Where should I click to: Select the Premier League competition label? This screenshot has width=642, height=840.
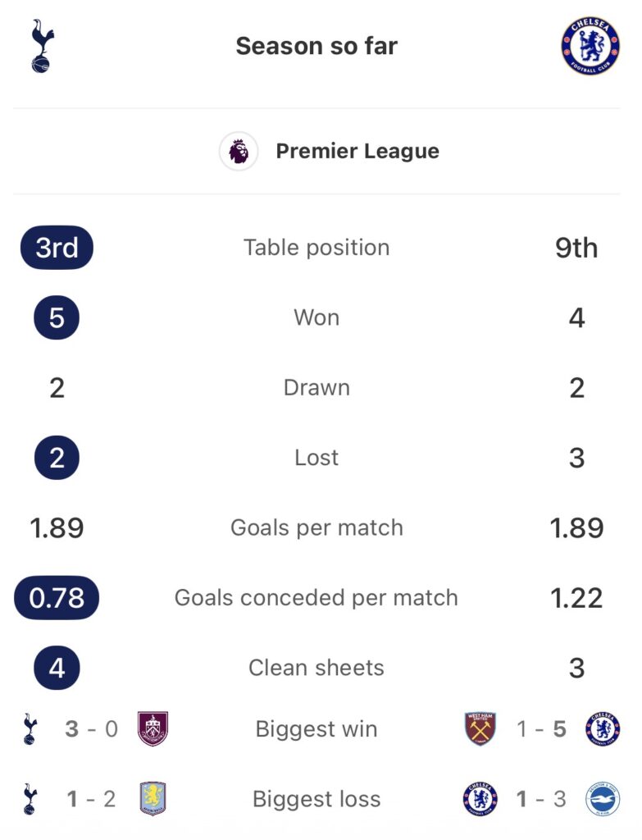(357, 152)
